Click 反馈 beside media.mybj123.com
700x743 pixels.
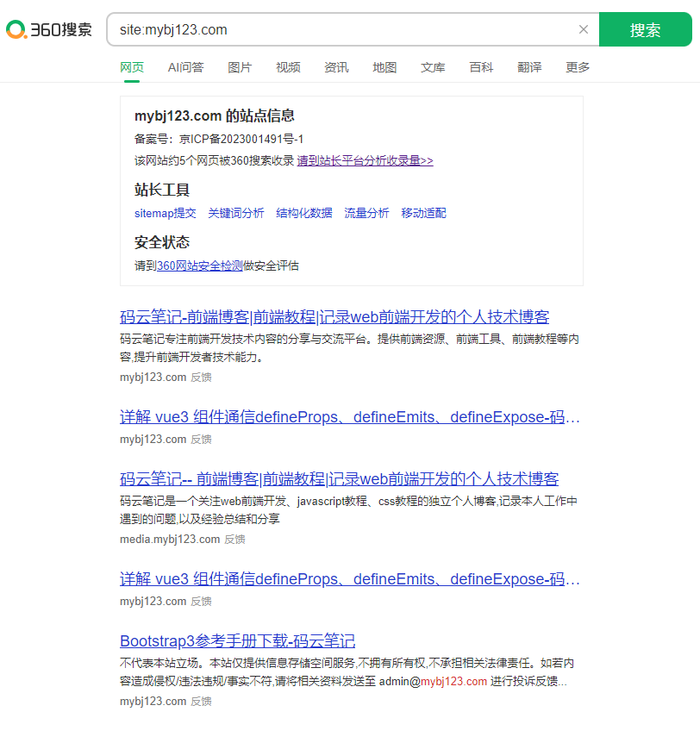tap(234, 540)
